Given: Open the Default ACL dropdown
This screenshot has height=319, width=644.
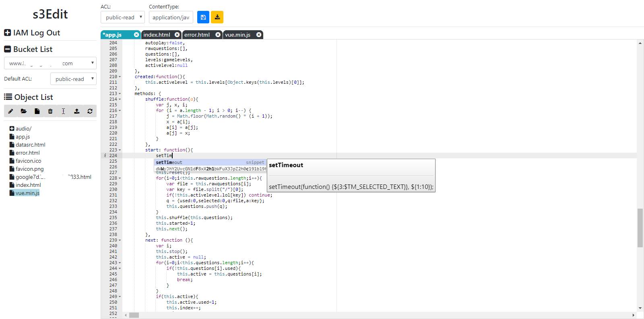Looking at the screenshot, I should coord(73,79).
